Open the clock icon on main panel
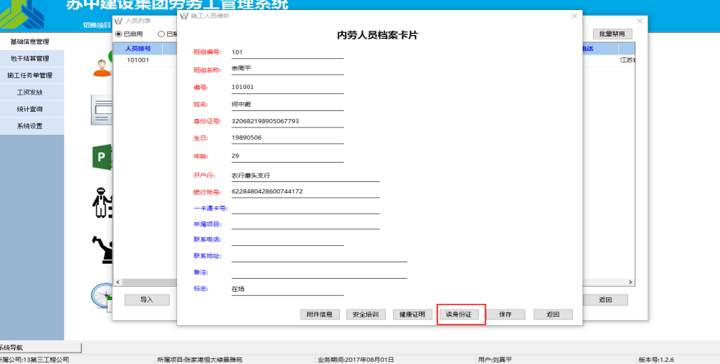The width and height of the screenshot is (720, 364). [x=101, y=295]
